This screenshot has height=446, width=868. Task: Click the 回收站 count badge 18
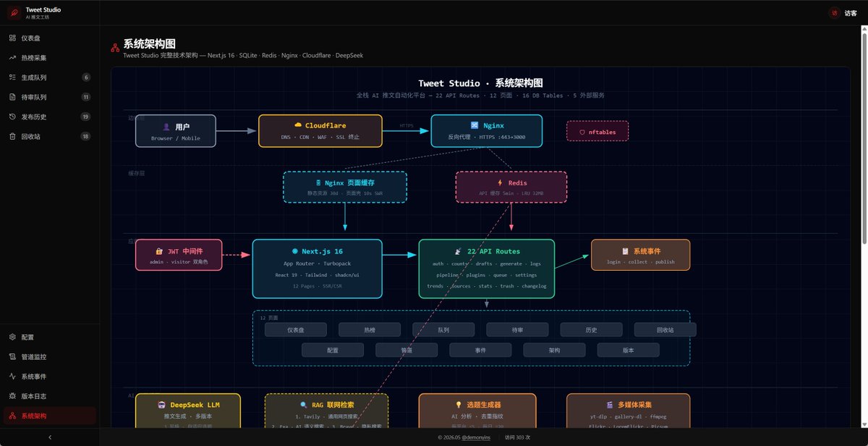pos(85,136)
